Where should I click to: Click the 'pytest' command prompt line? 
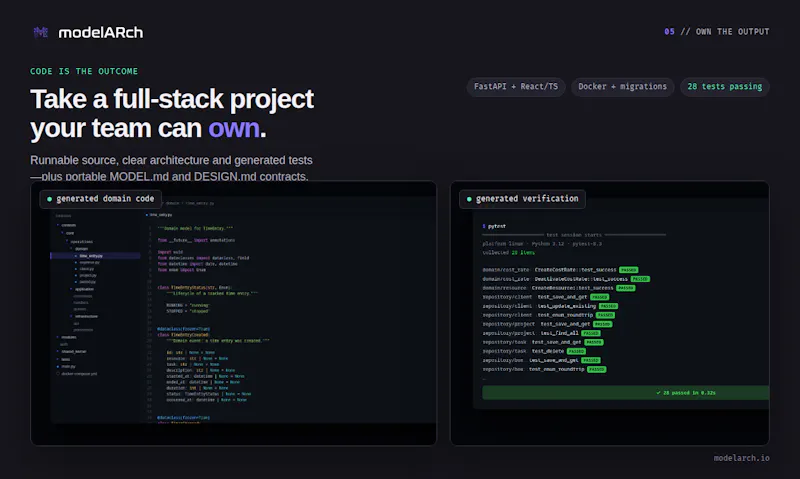pyautogui.click(x=494, y=226)
